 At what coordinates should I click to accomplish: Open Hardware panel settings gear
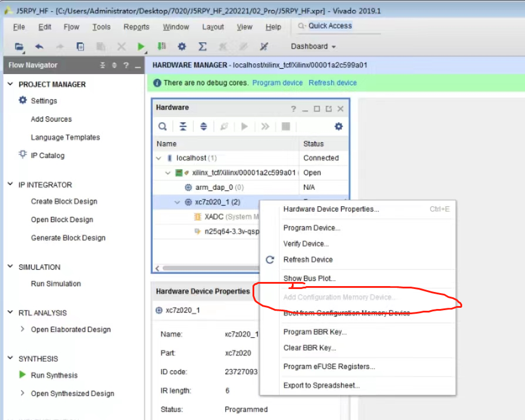click(x=338, y=127)
